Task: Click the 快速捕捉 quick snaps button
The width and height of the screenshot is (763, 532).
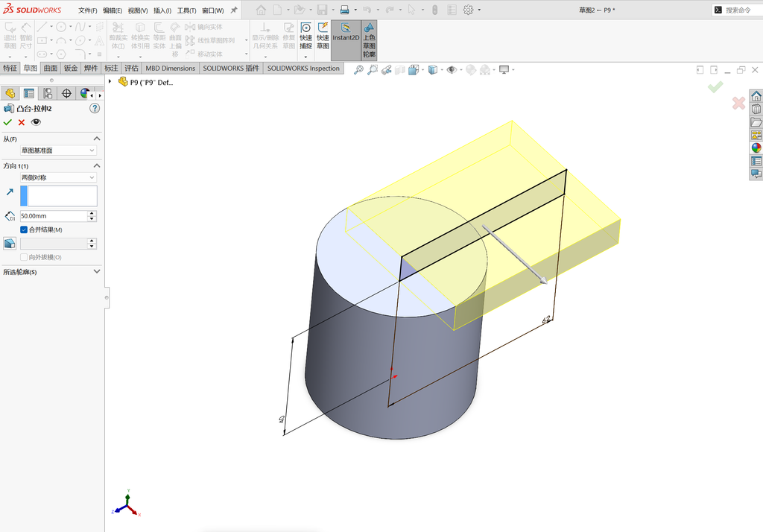Action: [305, 36]
